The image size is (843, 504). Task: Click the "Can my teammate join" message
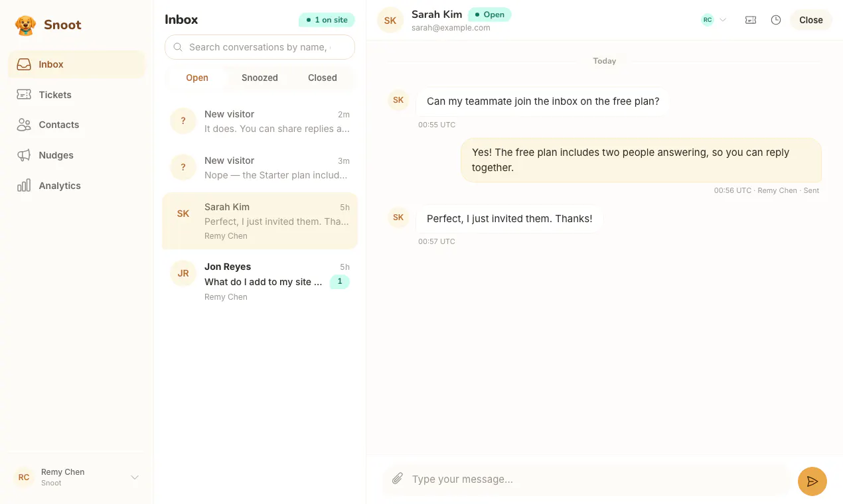pyautogui.click(x=543, y=101)
